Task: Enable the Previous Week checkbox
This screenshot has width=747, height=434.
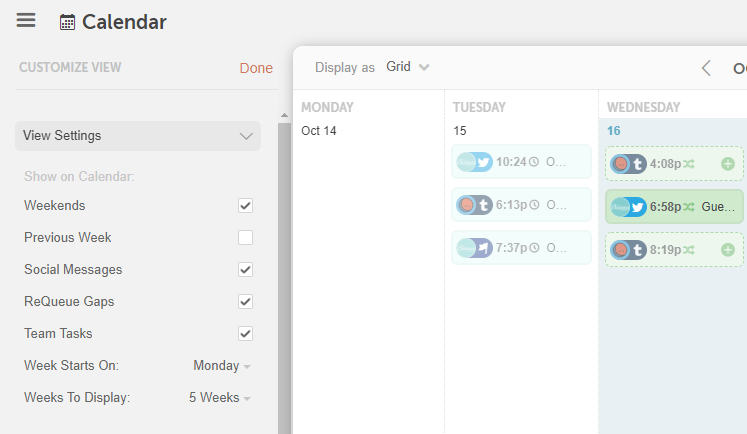Action: [x=245, y=237]
